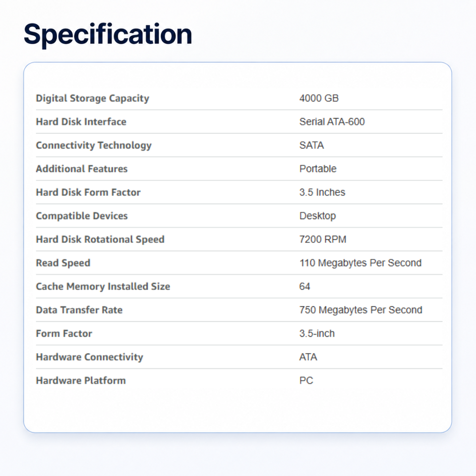476x476 pixels.
Task: Click the 3.5-inch Form Factor value
Action: [317, 334]
